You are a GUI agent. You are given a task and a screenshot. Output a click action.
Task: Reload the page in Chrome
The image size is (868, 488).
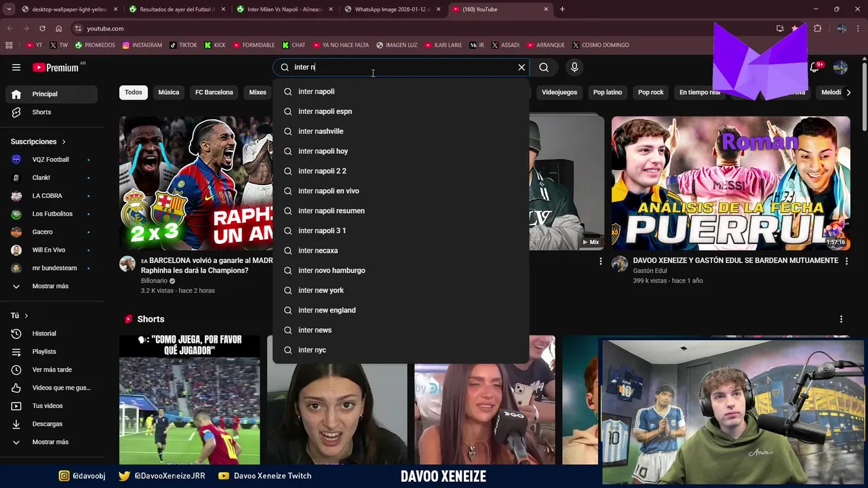42,28
